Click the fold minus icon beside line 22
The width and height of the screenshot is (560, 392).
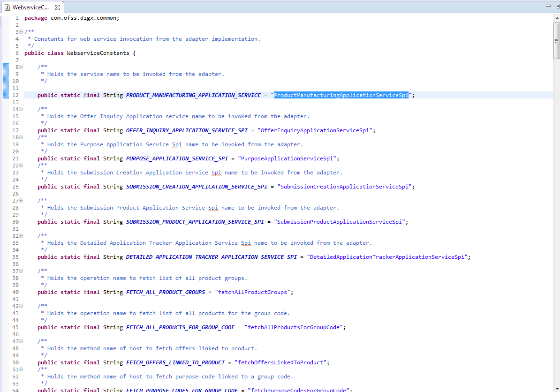click(21, 165)
